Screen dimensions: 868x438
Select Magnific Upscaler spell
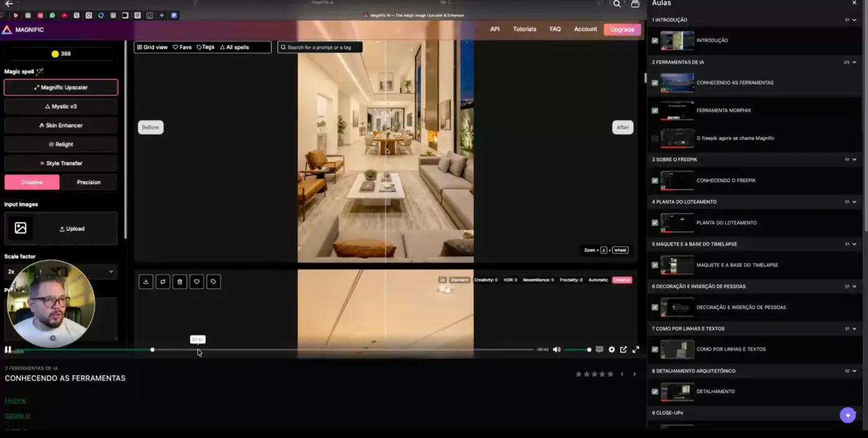61,87
